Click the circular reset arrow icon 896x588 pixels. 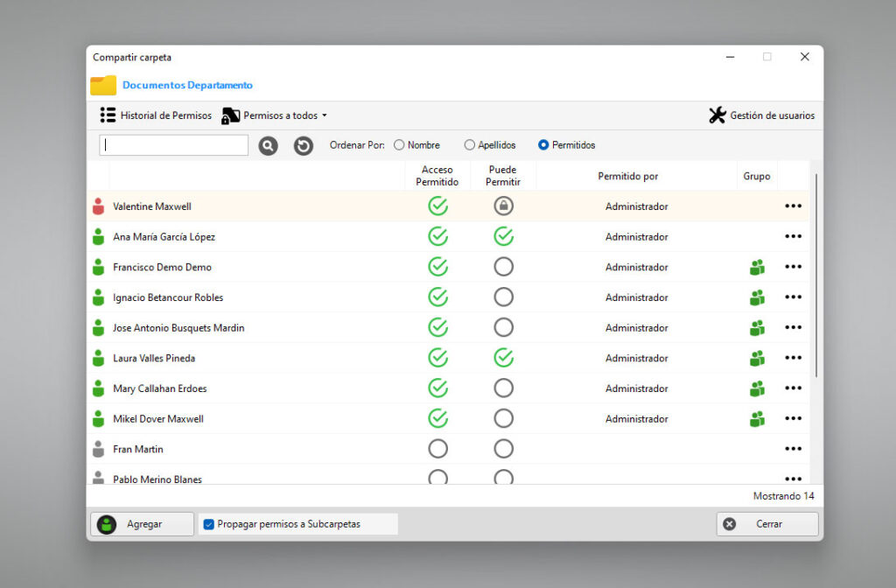pyautogui.click(x=304, y=146)
